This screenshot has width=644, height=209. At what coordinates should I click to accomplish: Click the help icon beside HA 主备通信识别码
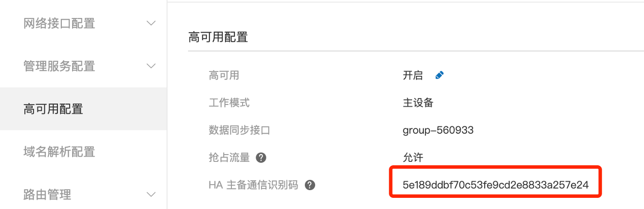pos(309,185)
